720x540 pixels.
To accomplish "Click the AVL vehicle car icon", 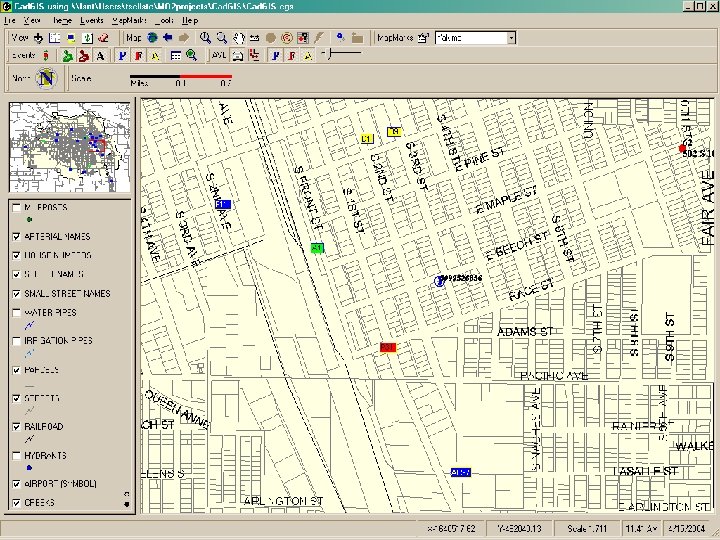I will click(237, 56).
